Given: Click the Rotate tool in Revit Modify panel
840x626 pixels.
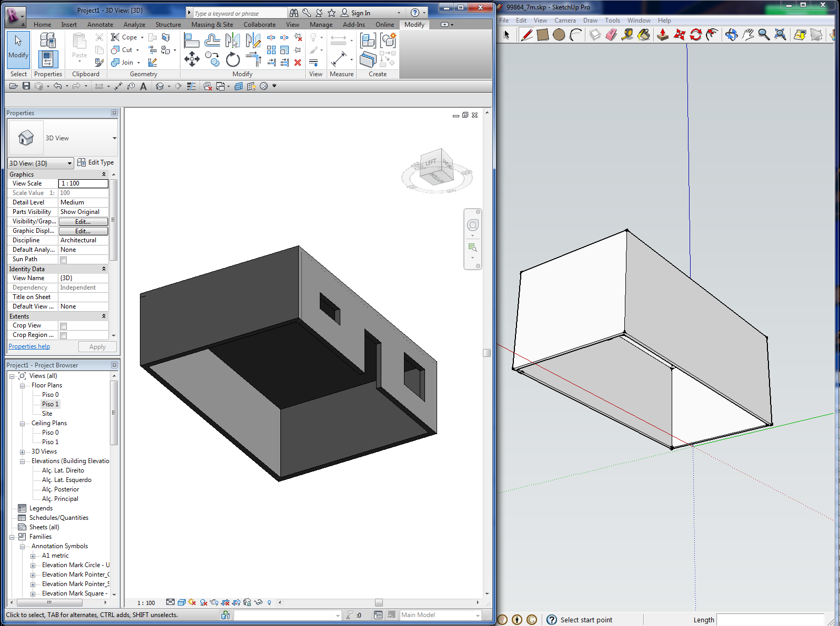Looking at the screenshot, I should [x=232, y=59].
